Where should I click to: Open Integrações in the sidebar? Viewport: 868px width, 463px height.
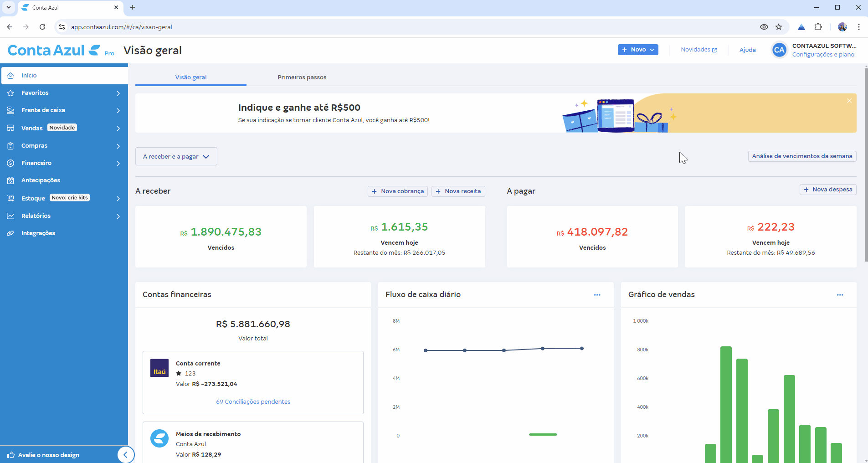[64, 233]
